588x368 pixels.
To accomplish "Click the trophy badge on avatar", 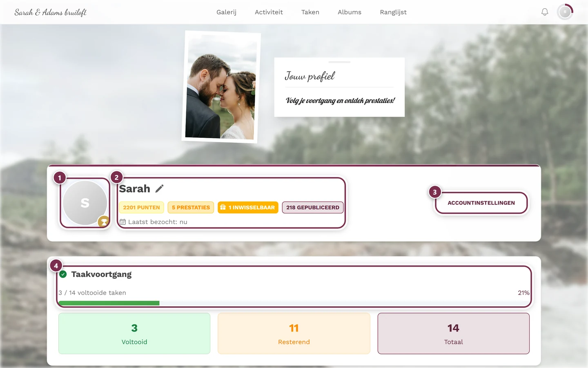I will [104, 222].
